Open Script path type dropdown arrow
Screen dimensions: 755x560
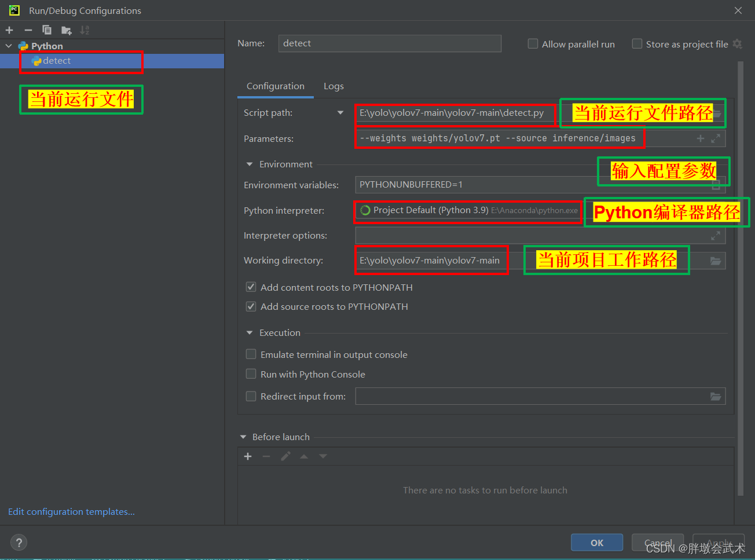coord(340,113)
